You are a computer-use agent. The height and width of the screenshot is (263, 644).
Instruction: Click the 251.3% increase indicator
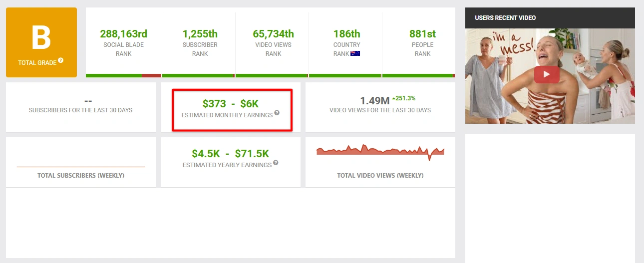pos(404,98)
